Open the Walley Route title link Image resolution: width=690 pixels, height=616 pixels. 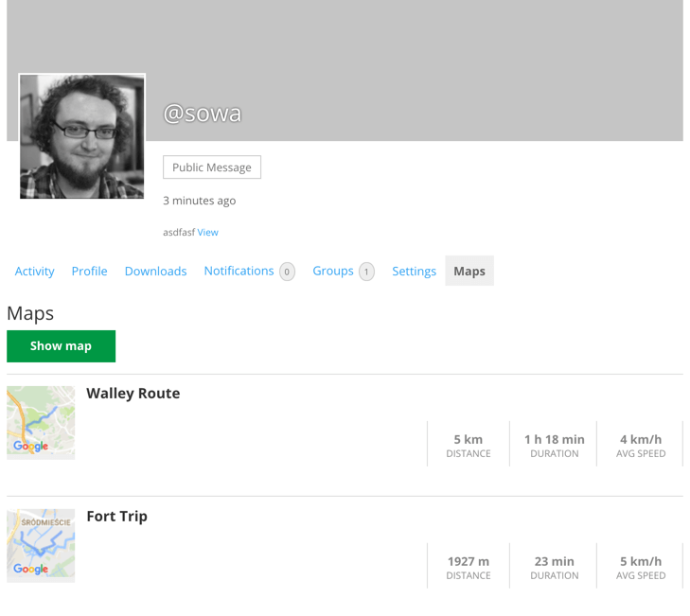coord(133,394)
